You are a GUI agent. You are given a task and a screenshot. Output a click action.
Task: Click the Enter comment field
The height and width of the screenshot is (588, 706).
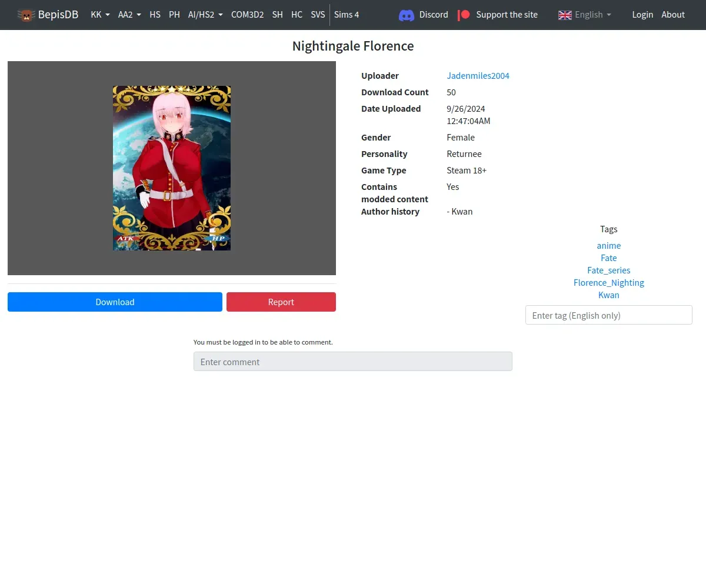point(353,362)
